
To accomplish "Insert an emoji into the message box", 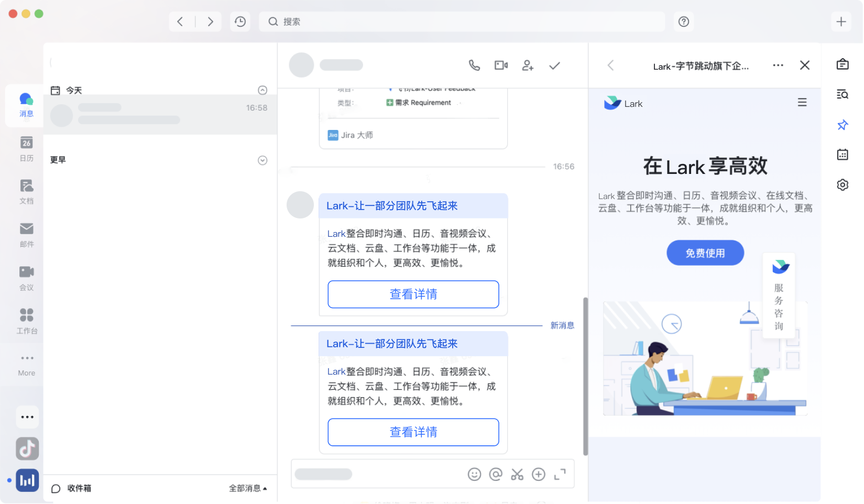I will (x=475, y=474).
